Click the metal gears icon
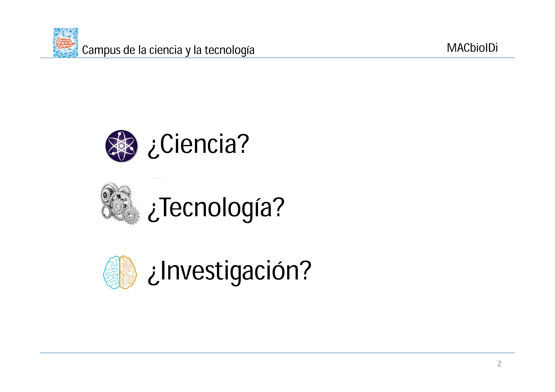 (x=120, y=203)
